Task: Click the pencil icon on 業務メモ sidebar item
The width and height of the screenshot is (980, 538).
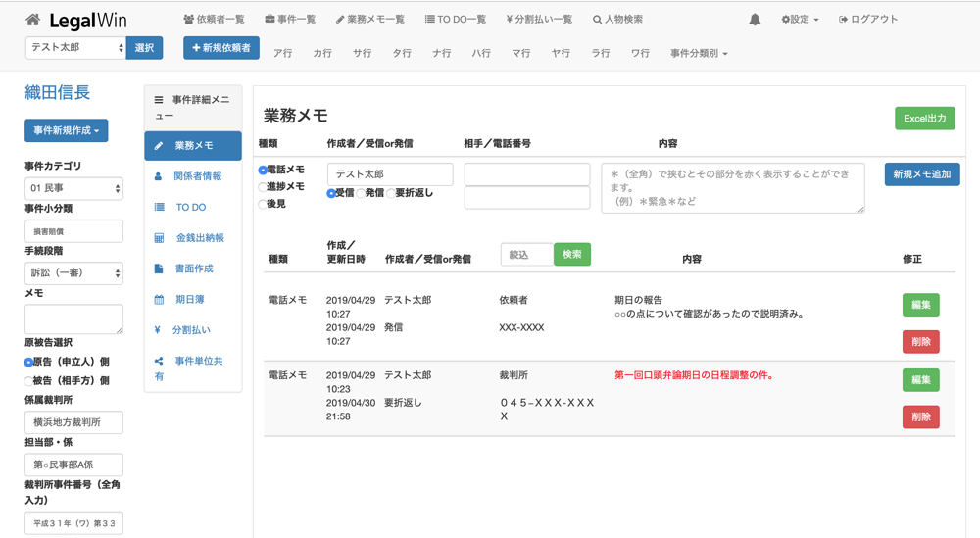Action: pyautogui.click(x=159, y=146)
